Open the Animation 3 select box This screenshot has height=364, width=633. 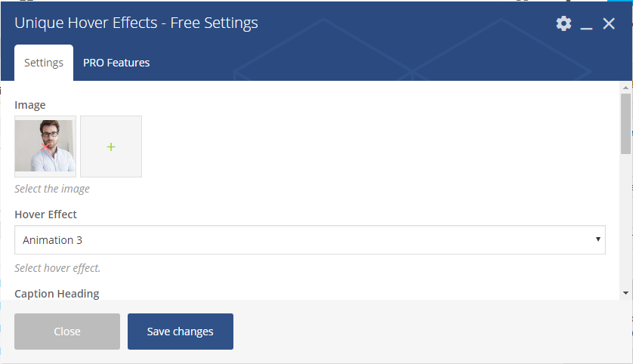tap(310, 239)
